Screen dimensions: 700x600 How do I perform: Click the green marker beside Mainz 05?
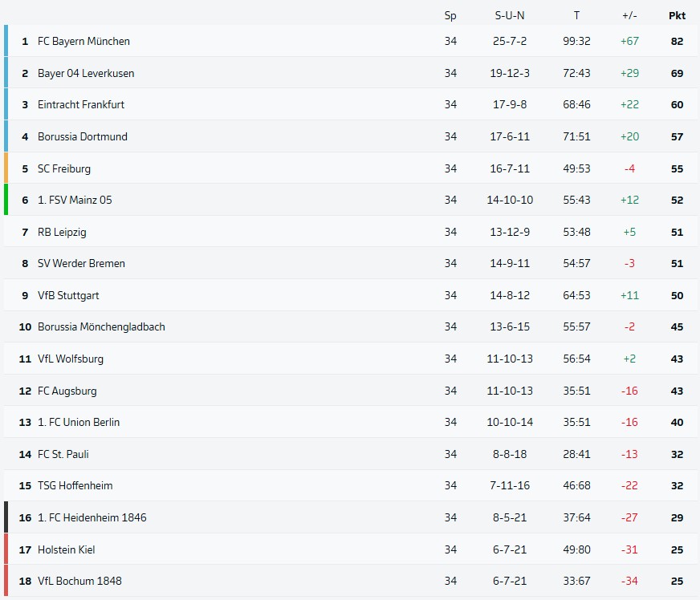[x=6, y=200]
